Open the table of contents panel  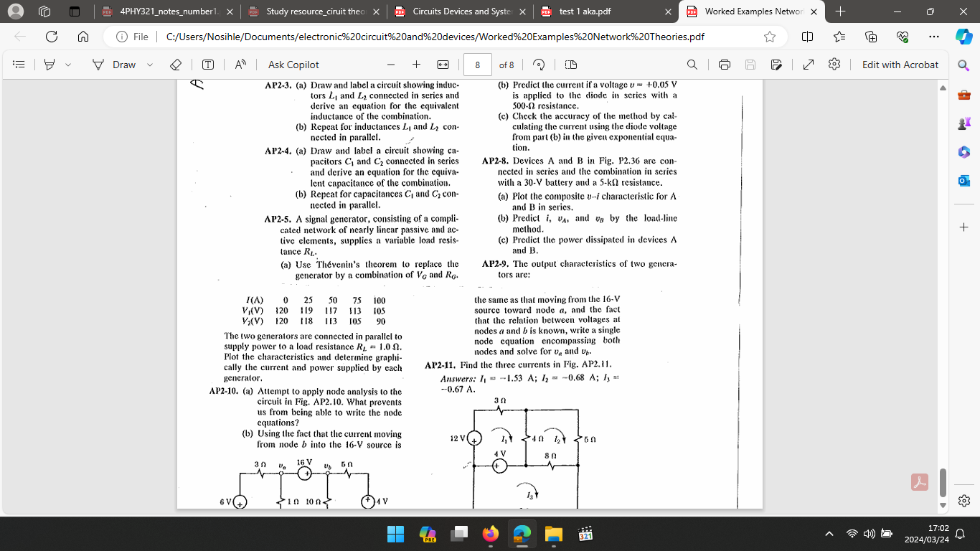pos(18,65)
